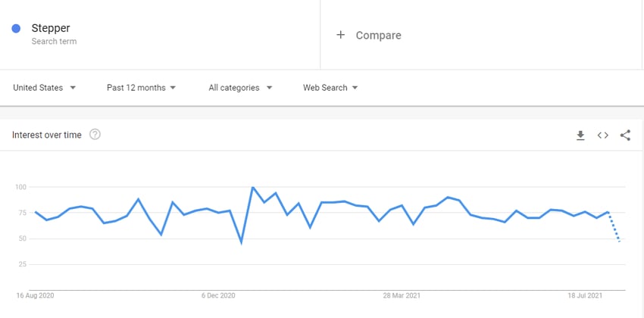Share the Interest over time chart
The height and width of the screenshot is (318, 644).
(625, 136)
